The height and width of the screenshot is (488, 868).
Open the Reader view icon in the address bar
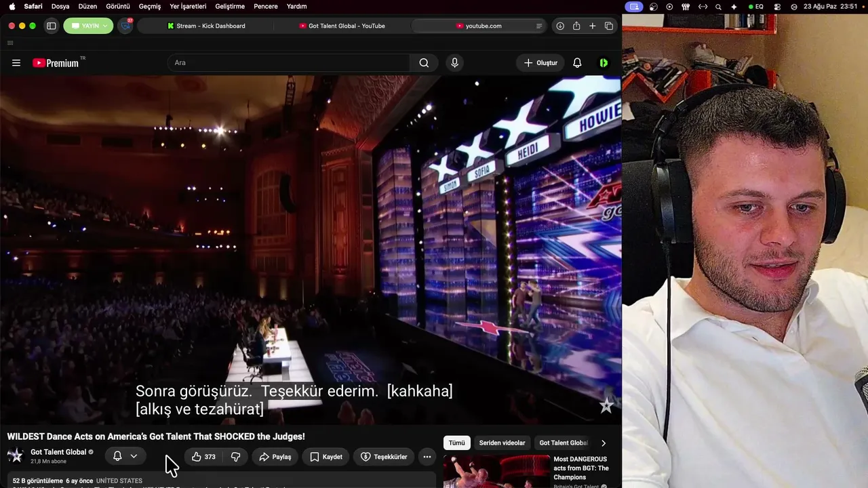tap(539, 26)
